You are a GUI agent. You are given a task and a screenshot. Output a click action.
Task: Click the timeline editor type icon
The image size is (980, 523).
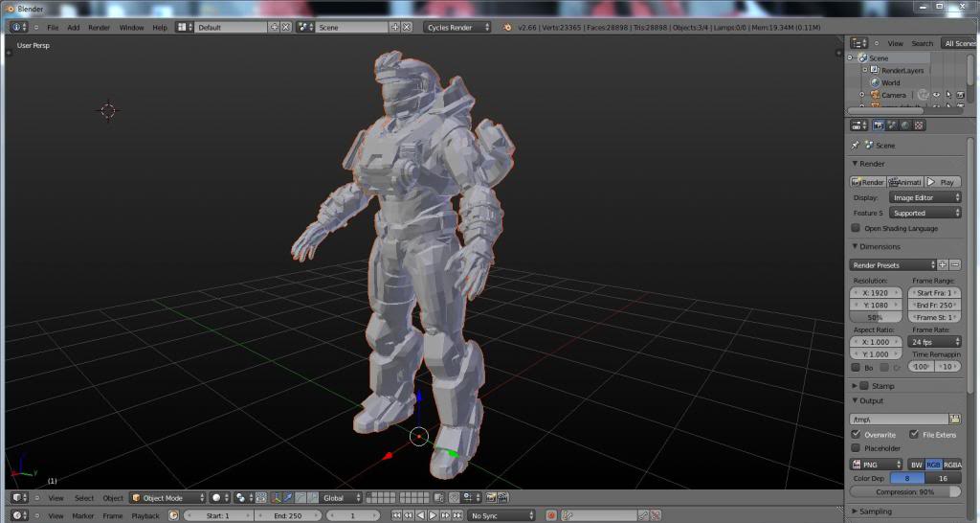(19, 515)
